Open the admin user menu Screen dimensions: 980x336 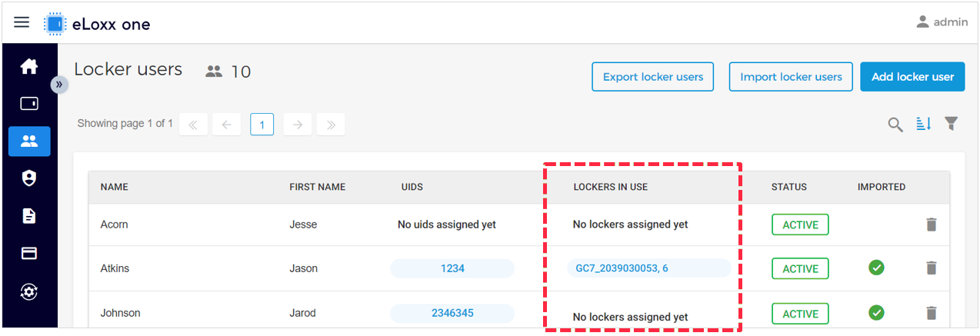(x=942, y=22)
